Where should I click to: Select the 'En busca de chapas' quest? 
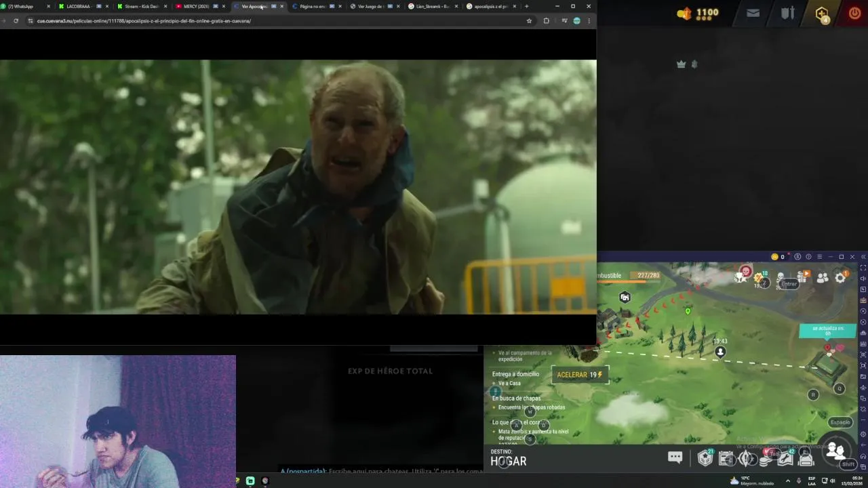516,399
